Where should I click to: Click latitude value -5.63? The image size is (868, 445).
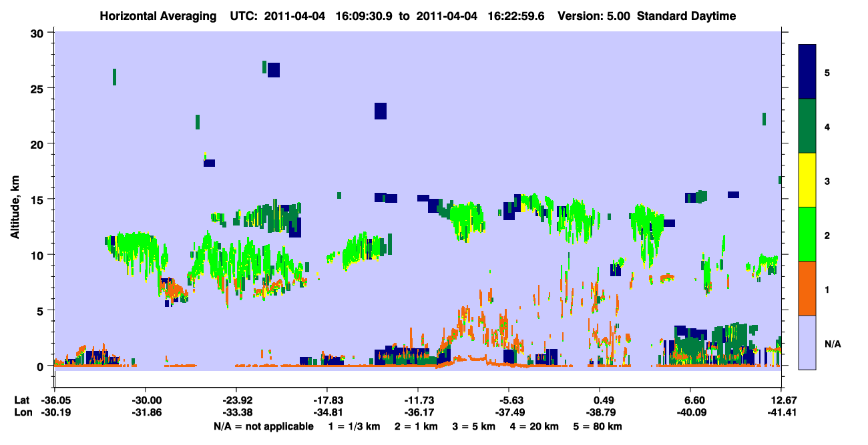click(509, 400)
